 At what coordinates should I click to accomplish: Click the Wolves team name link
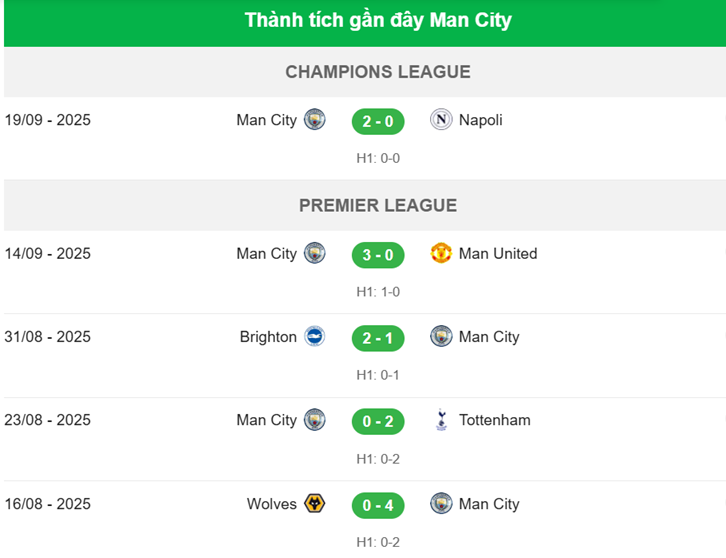pos(272,504)
